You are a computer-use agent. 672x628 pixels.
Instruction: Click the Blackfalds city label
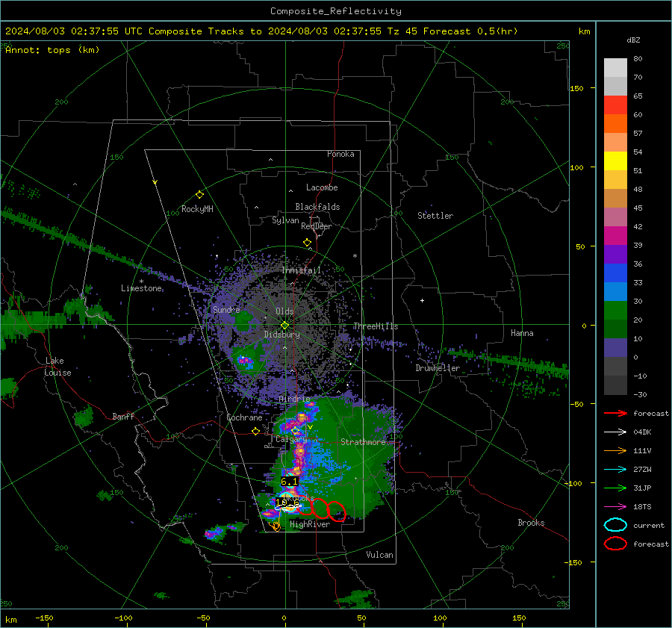[317, 207]
